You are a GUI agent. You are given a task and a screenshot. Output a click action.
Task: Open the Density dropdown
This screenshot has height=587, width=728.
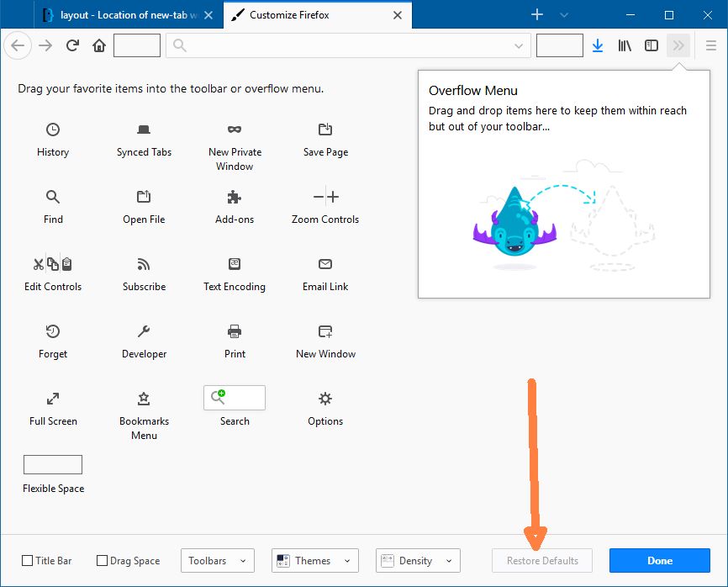click(418, 561)
